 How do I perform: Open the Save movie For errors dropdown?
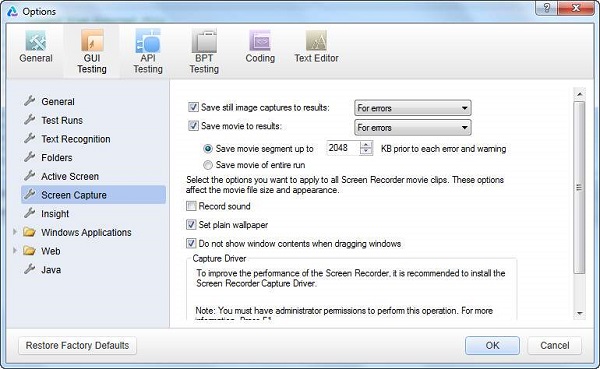(x=412, y=127)
